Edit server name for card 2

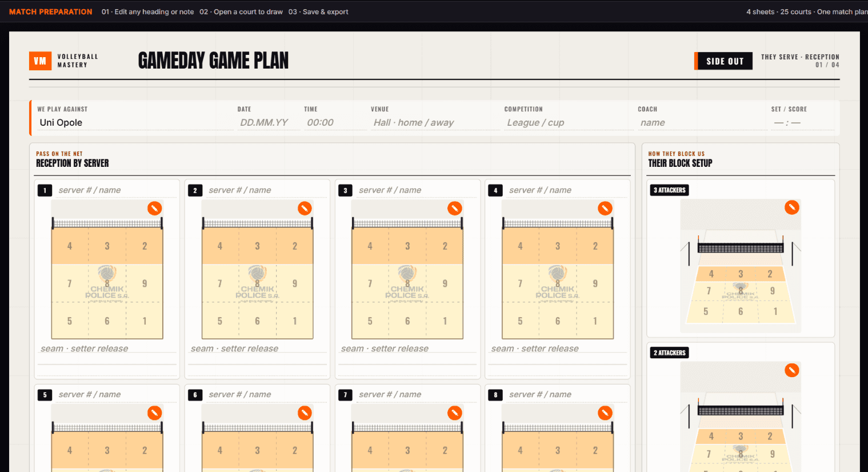267,190
